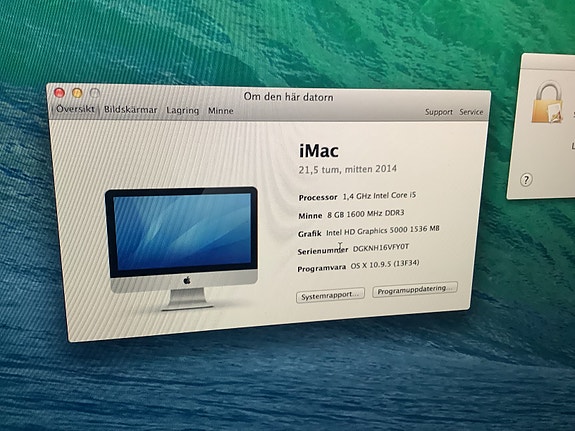
Task: Click the serial number DGKNH16VFY0T
Action: tap(381, 248)
